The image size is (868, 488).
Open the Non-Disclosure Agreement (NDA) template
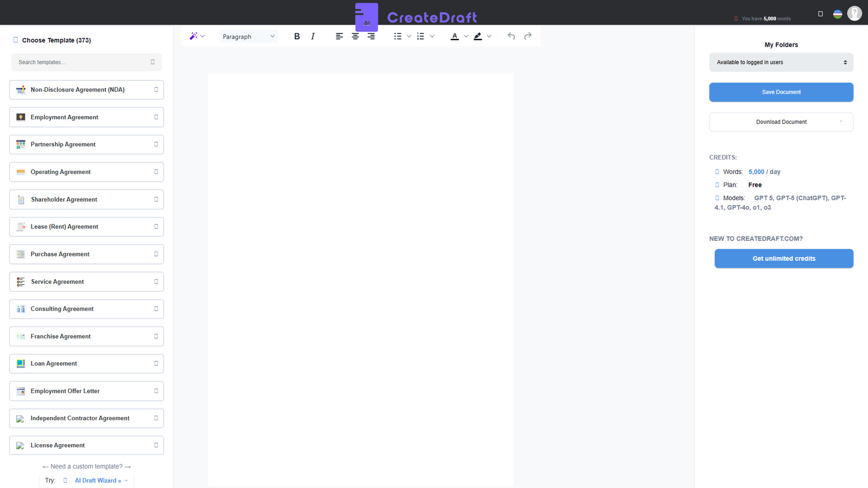pyautogui.click(x=86, y=90)
